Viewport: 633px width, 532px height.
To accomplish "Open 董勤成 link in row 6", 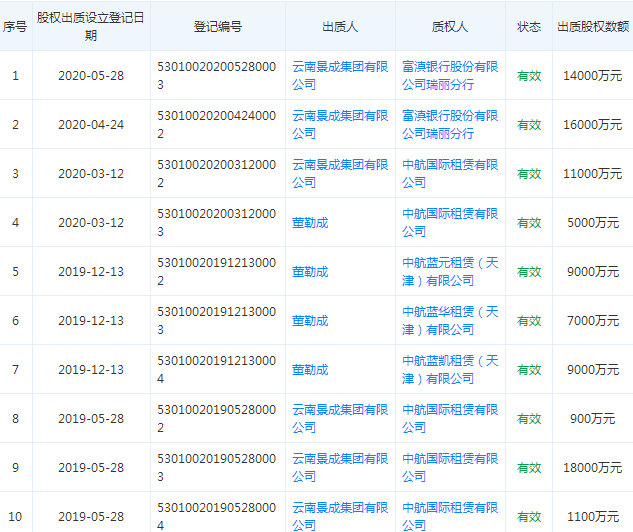I will [310, 320].
